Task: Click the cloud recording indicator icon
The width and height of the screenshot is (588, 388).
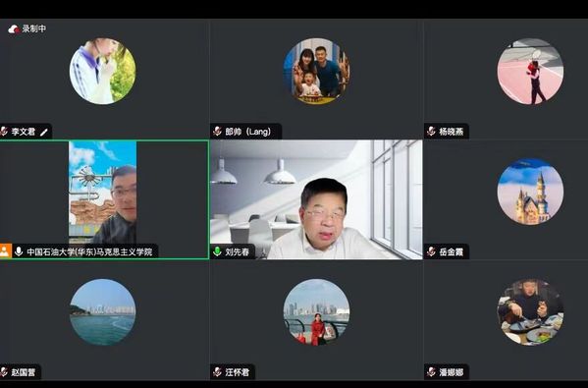Action: tap(14, 28)
